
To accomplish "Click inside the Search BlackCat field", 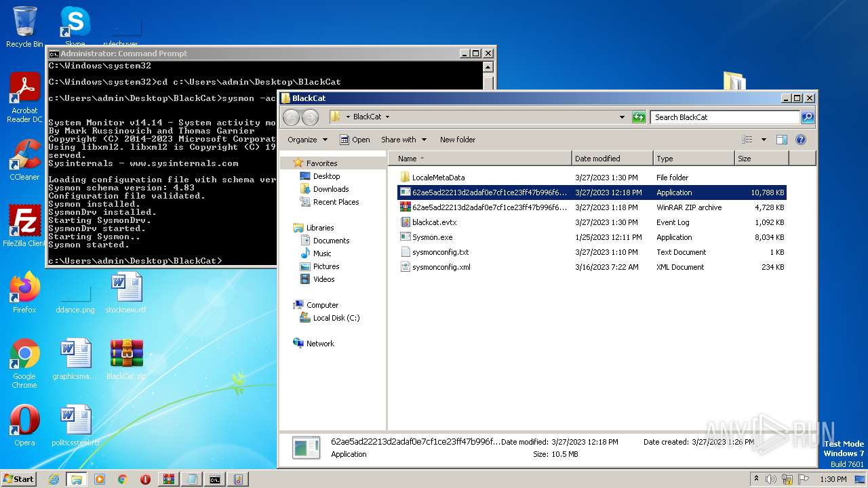I will [x=725, y=117].
